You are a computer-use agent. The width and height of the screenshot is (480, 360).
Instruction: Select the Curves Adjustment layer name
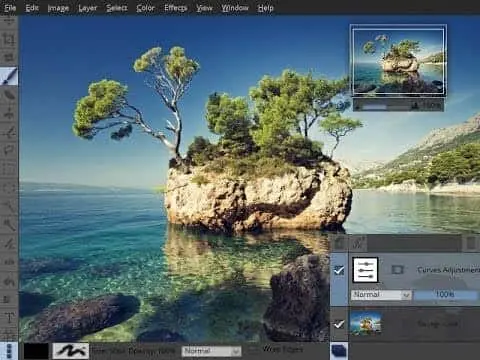448,270
